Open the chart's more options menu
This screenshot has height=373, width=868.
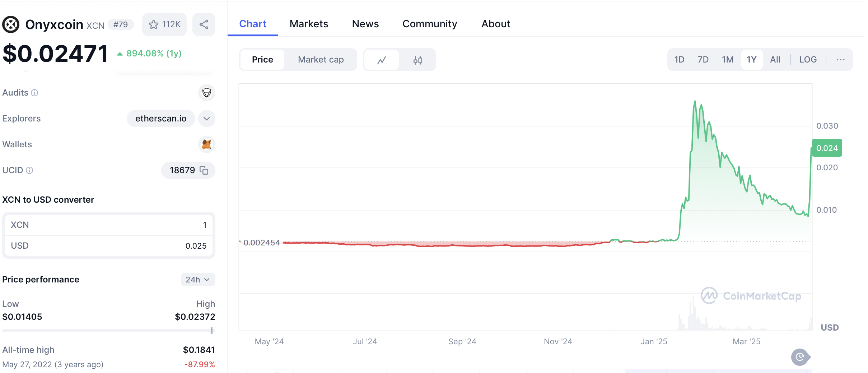(x=840, y=60)
